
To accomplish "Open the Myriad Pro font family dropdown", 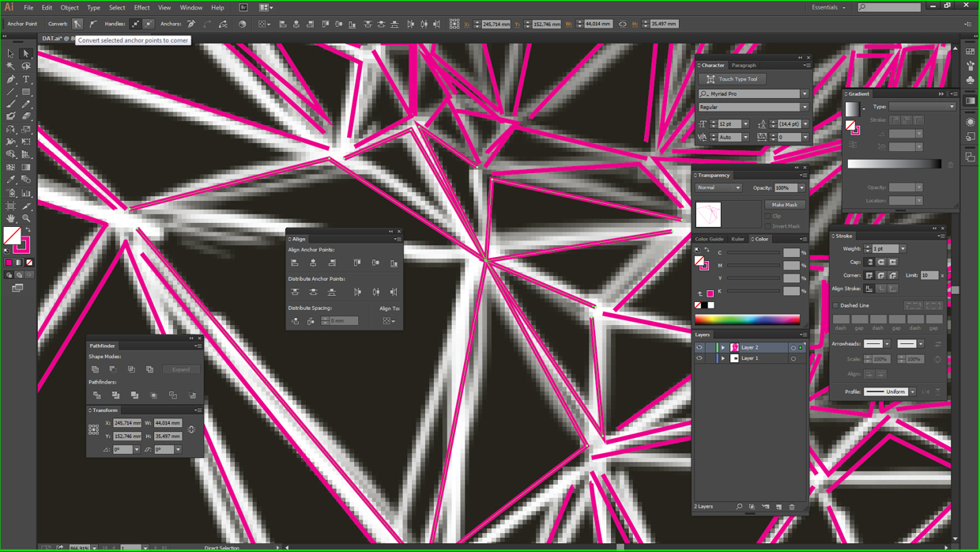I will pos(805,93).
